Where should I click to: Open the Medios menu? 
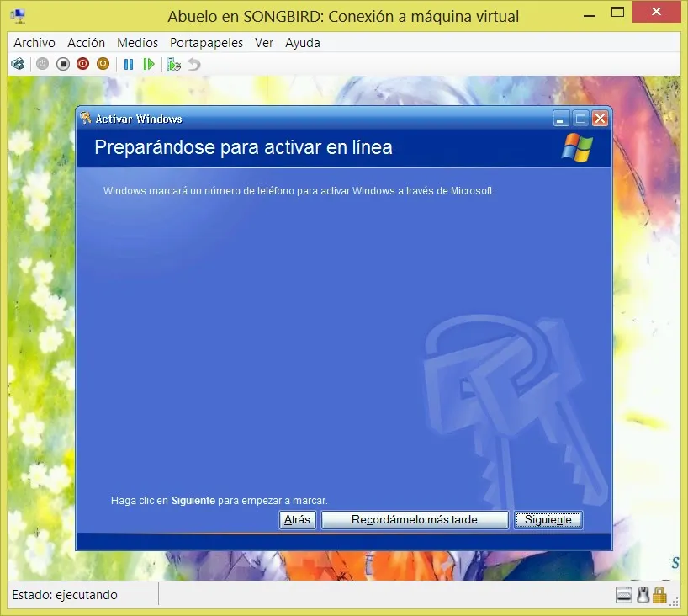click(x=137, y=42)
